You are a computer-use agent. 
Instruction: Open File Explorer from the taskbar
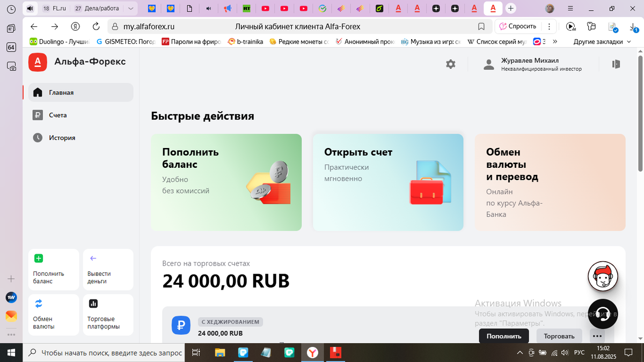[220, 352]
